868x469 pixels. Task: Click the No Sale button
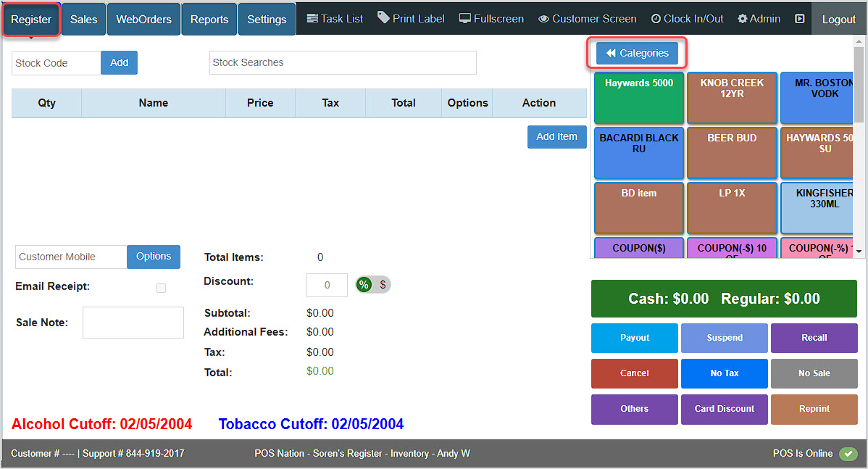pos(814,373)
